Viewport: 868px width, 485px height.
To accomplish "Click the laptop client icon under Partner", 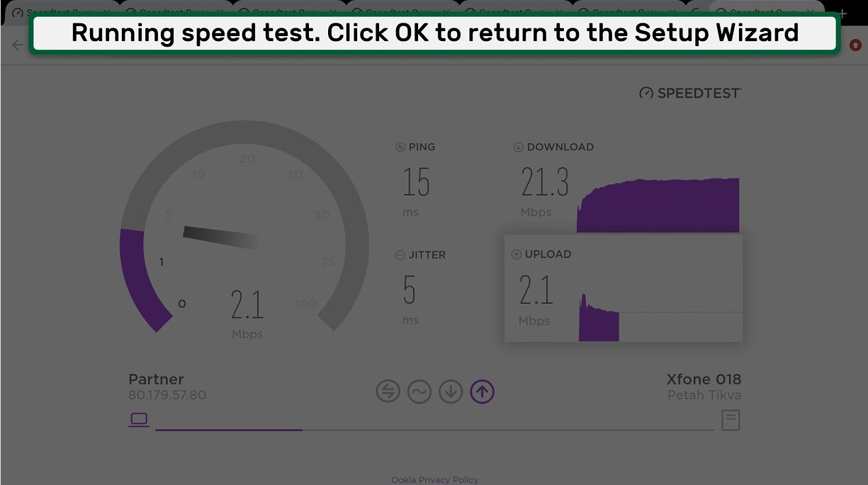I will [x=140, y=420].
